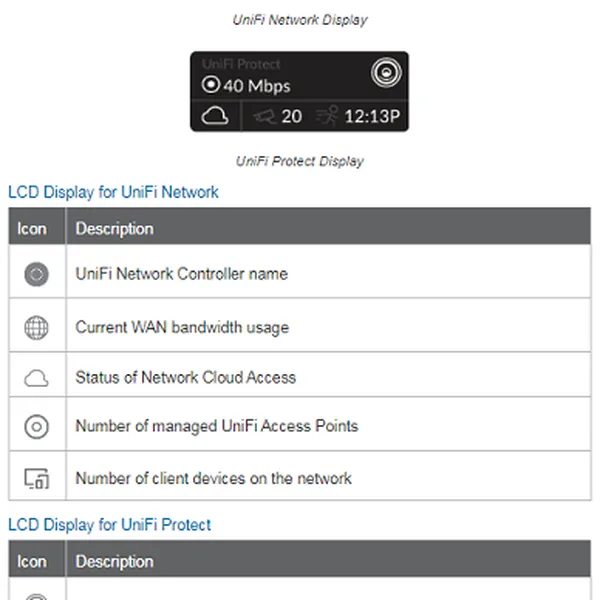Click the UniFi Network Controller name icon
Screen dimensions: 600x600
[36, 273]
